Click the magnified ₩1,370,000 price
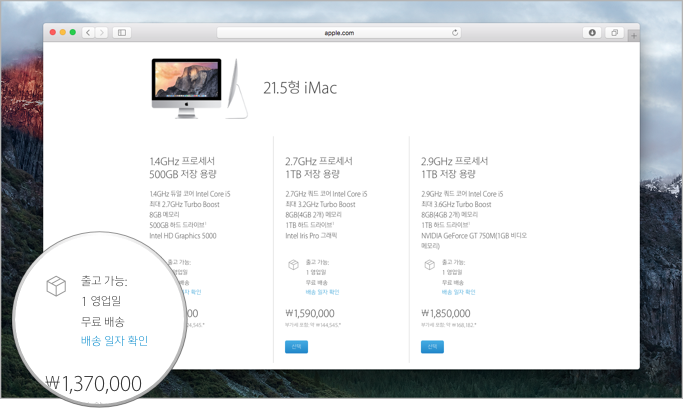Viewport: 683px width, 408px height. pos(94,384)
